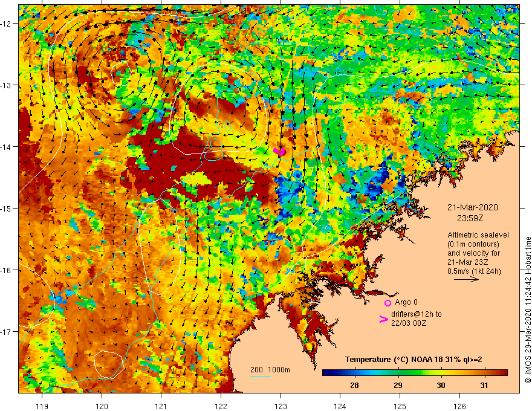Click latitude axis label -15
This screenshot has height=411, width=532.
pos(7,208)
